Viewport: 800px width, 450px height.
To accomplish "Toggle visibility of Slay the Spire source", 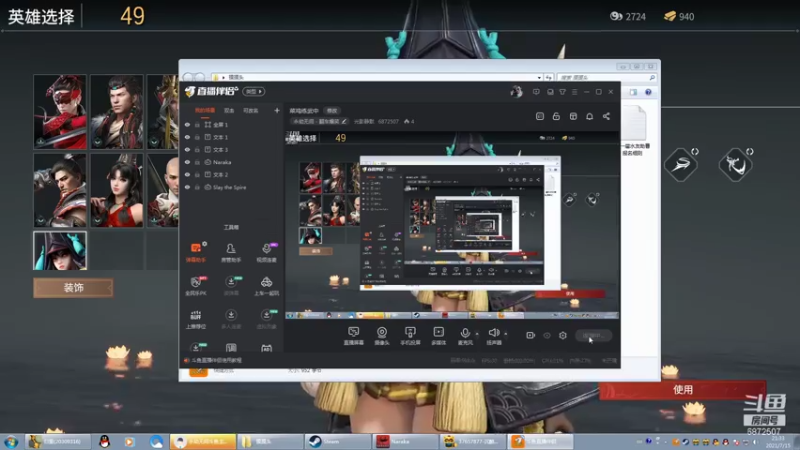I will click(187, 187).
